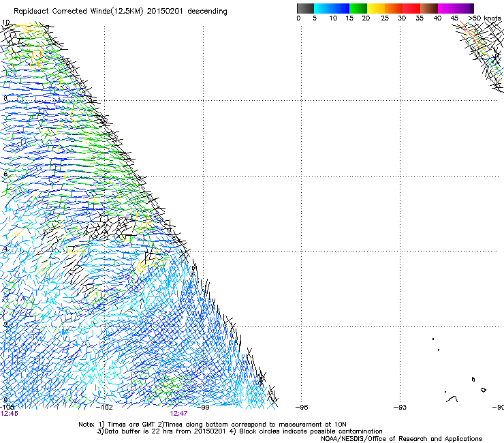The width and height of the screenshot is (504, 443).
Task: Click the gray 0-5 knots color swatch
Action: point(305,8)
